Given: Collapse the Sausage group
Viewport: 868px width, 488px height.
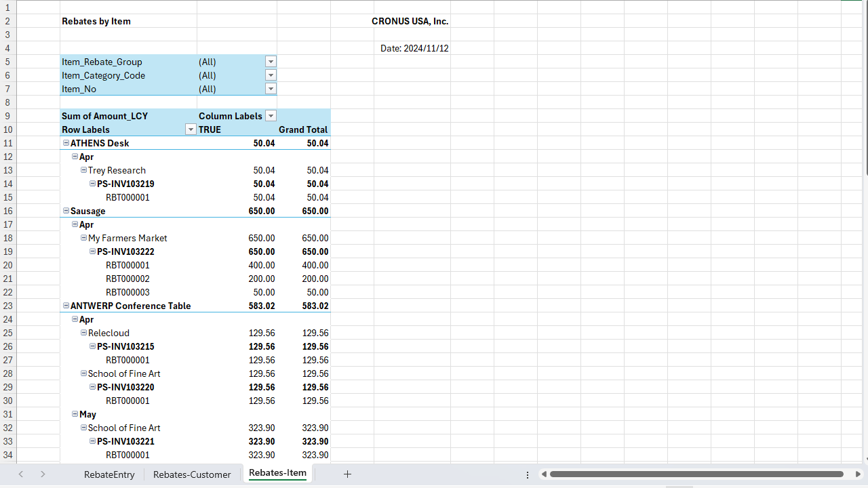Looking at the screenshot, I should (66, 211).
